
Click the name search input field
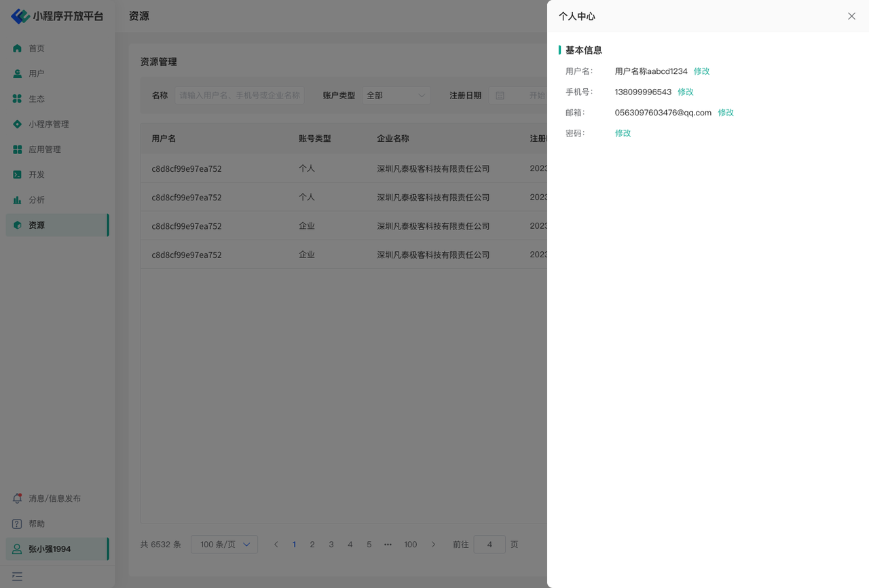click(x=240, y=96)
